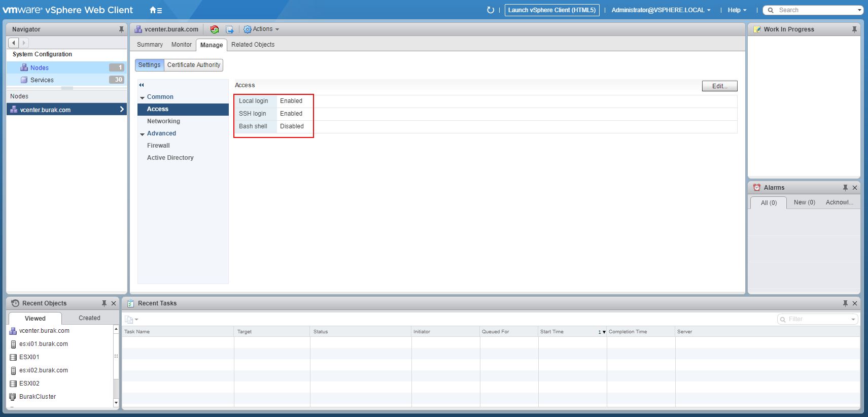This screenshot has width=868, height=417.
Task: Switch to the Related Objects tab
Action: click(x=253, y=45)
